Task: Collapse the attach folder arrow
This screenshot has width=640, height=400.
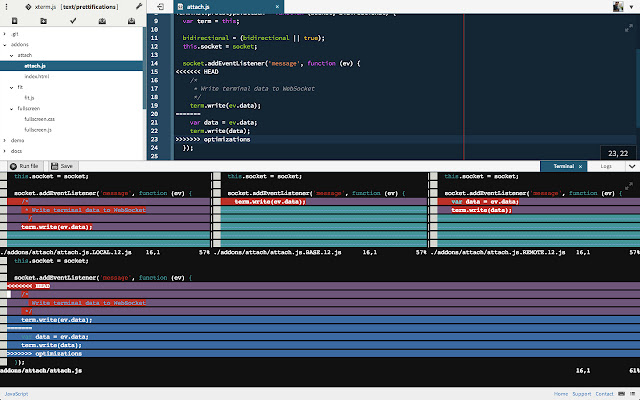Action: (11, 55)
